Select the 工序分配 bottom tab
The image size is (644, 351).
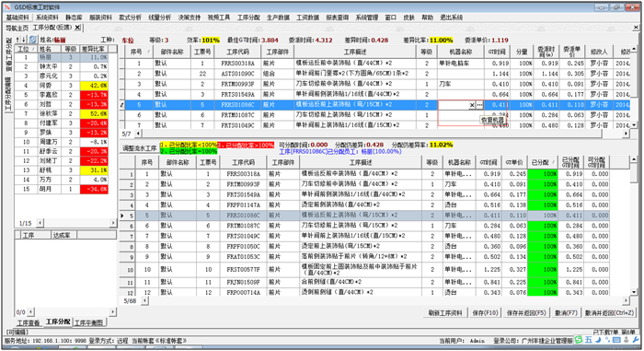58,322
